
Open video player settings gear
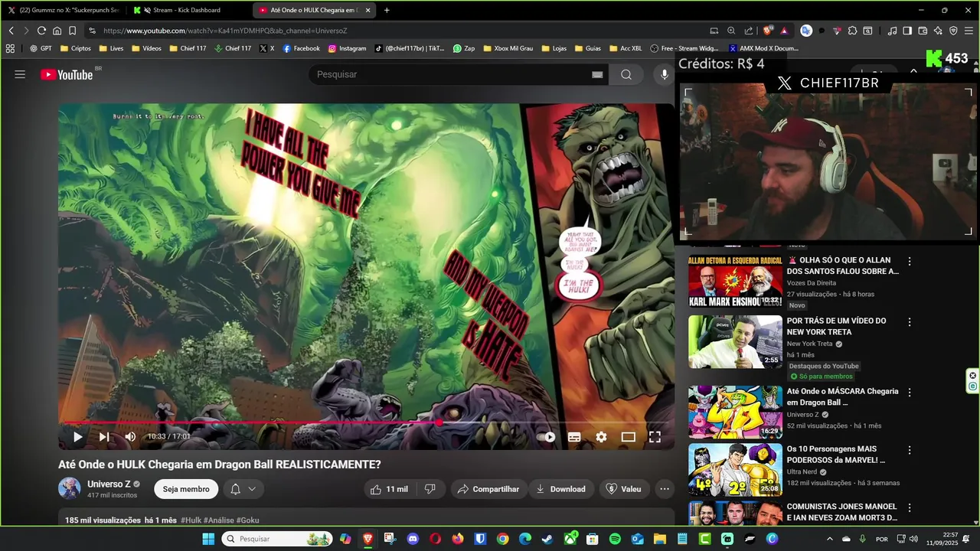point(601,437)
